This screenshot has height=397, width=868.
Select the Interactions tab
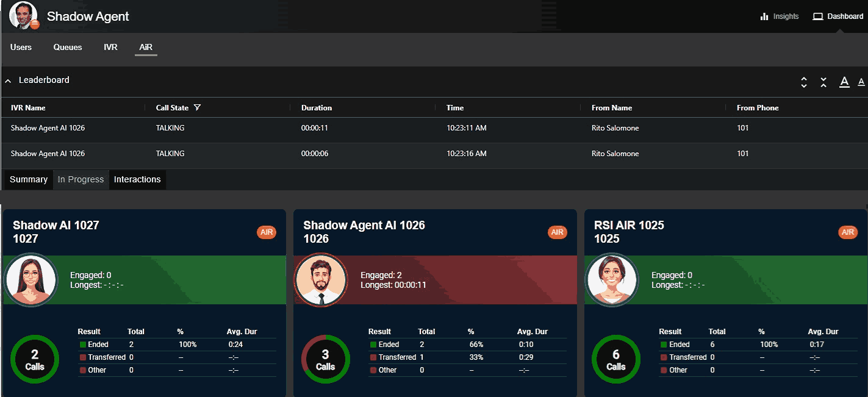click(137, 179)
